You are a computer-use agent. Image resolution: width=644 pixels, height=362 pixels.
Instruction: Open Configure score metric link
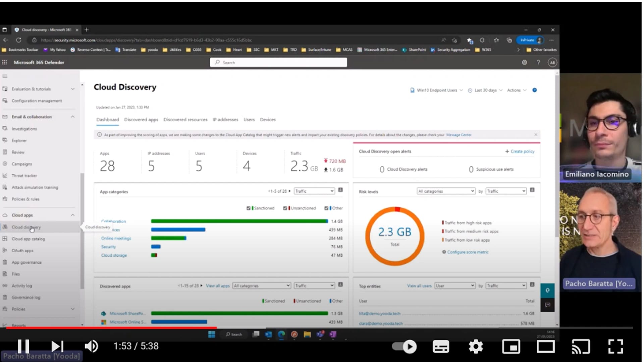point(468,252)
